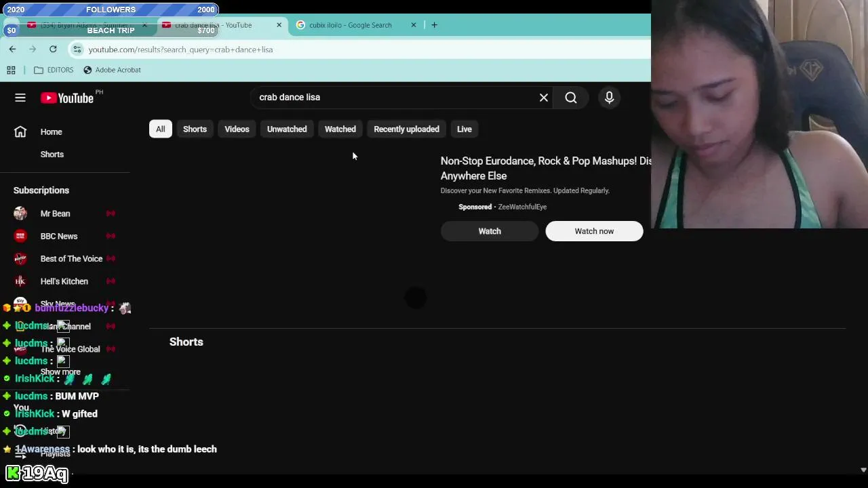Select the Live filter chip
The image size is (868, 488).
464,129
